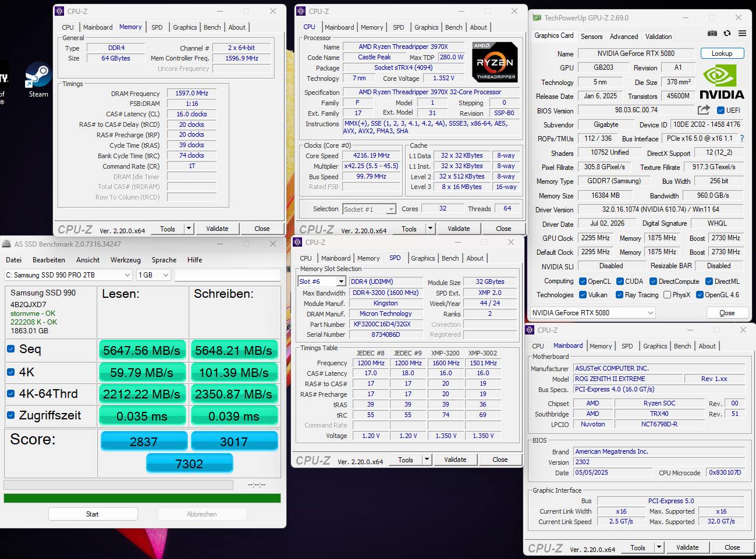Expand Tools arrow in CPU-Z SPD window

(x=427, y=460)
